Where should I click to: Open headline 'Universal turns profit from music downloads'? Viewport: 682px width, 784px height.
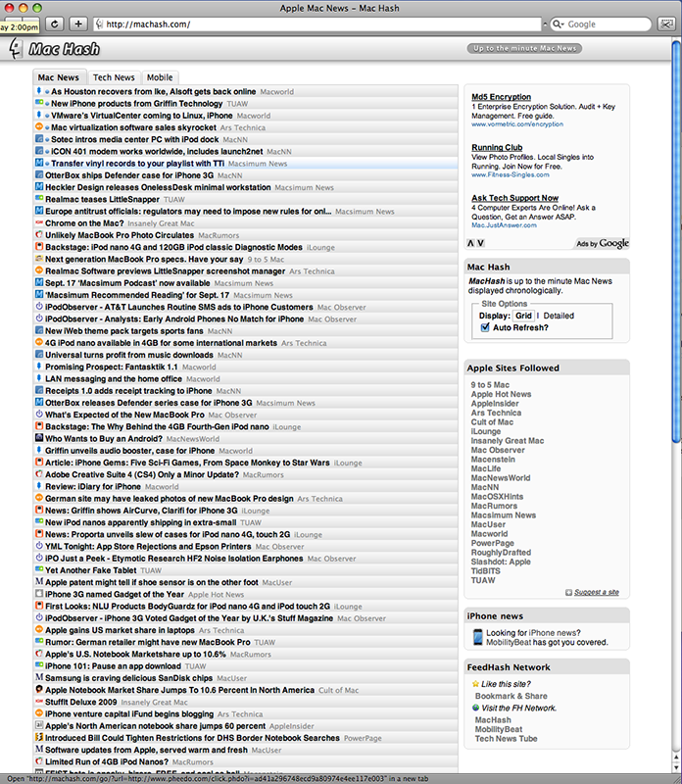129,355
